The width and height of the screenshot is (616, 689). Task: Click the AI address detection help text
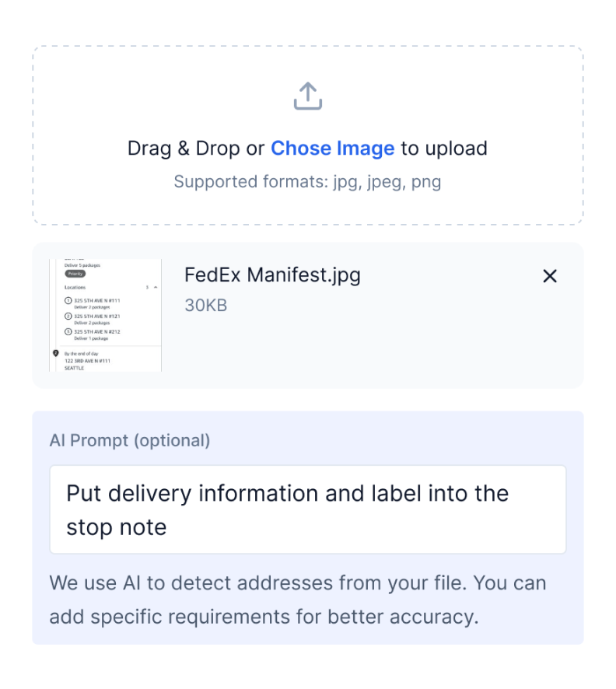[x=298, y=600]
